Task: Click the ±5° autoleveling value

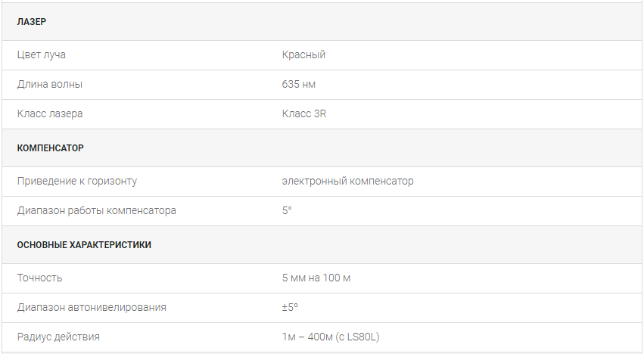Action: click(290, 308)
